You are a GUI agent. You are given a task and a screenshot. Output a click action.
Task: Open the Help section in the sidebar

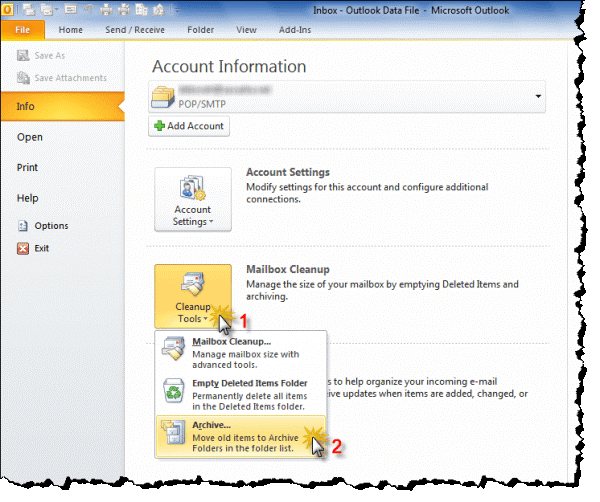[x=28, y=198]
